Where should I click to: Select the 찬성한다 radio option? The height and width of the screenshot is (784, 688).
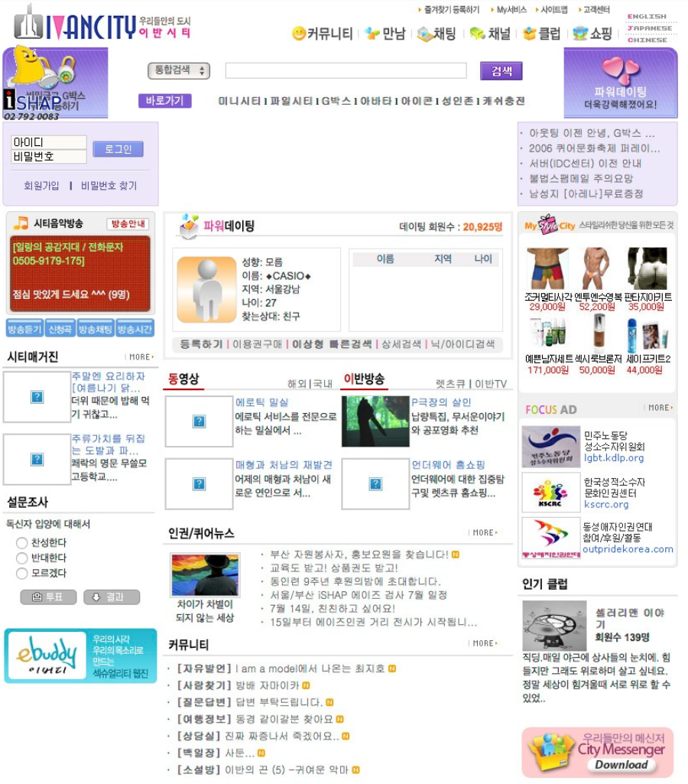(x=21, y=542)
